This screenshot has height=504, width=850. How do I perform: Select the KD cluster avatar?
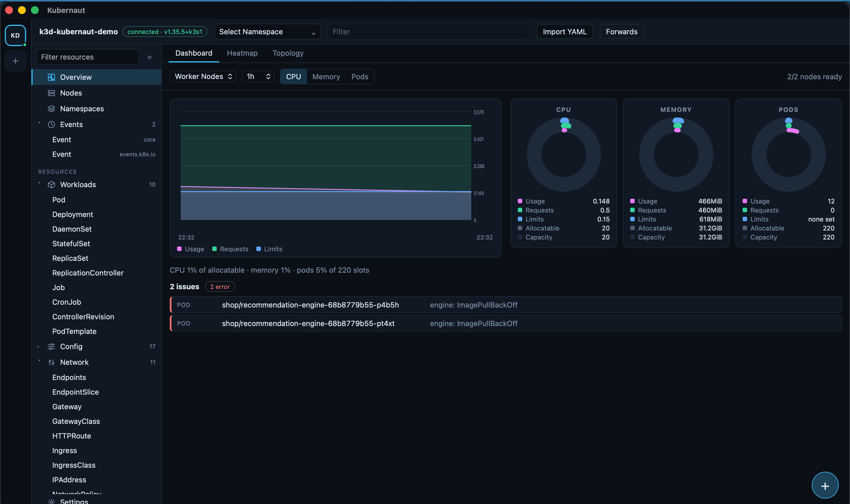point(15,35)
